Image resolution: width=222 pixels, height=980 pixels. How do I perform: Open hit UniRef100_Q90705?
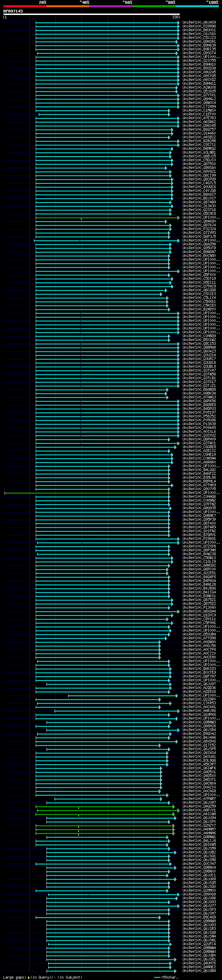pos(199,489)
